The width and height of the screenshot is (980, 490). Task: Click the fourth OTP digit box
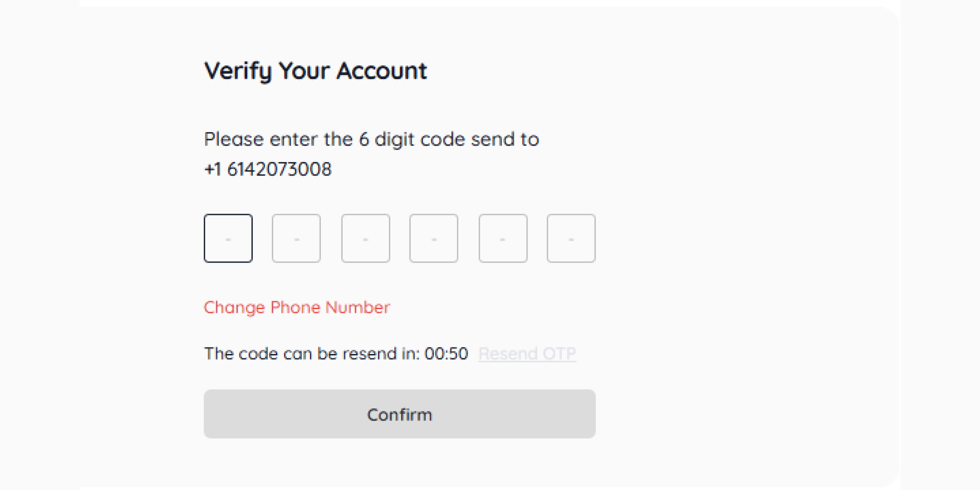click(433, 238)
